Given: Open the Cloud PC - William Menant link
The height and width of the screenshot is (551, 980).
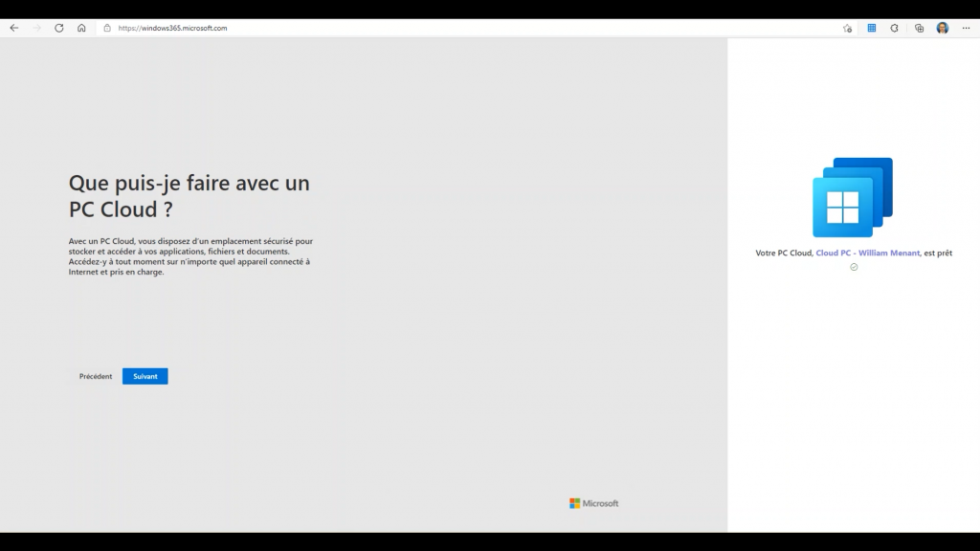Looking at the screenshot, I should [x=867, y=253].
